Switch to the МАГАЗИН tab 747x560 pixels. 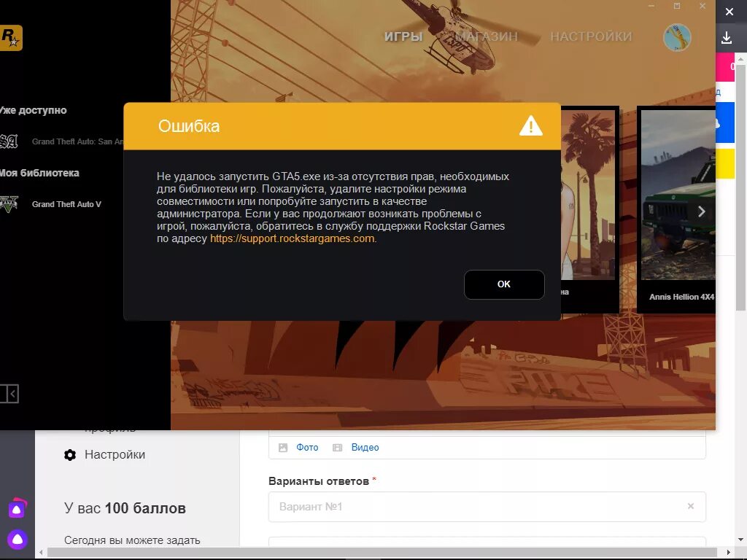487,36
